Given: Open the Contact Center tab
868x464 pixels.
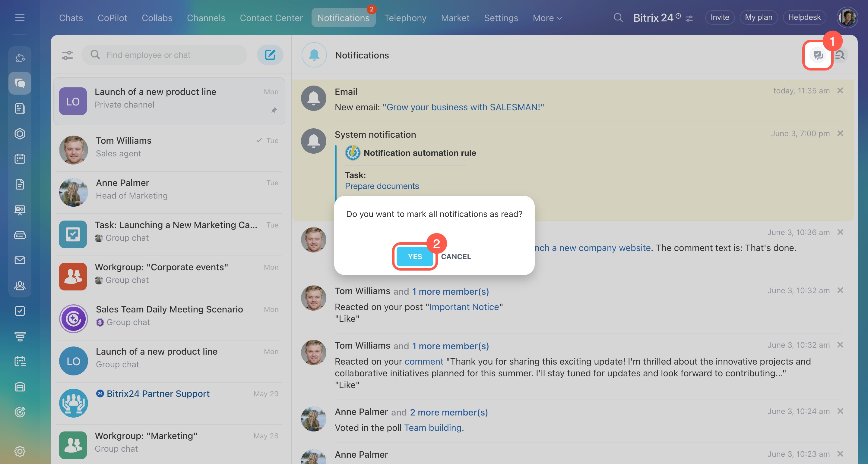Looking at the screenshot, I should [x=271, y=18].
